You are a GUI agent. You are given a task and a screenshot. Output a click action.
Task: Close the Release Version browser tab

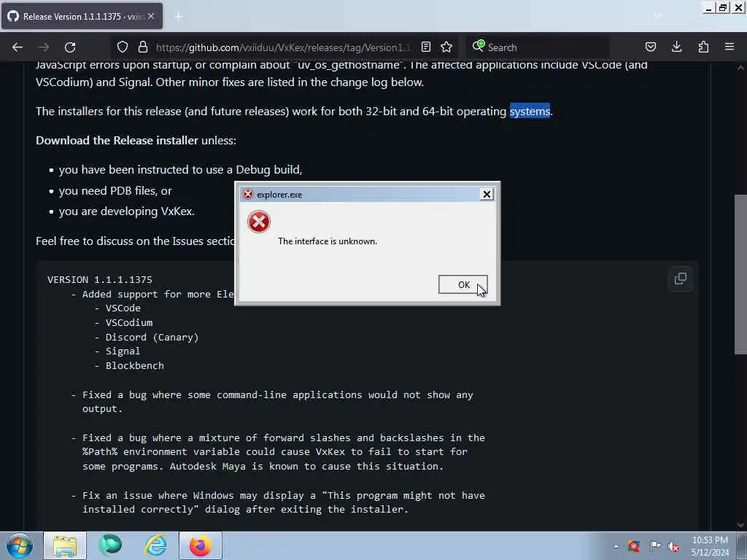point(150,16)
